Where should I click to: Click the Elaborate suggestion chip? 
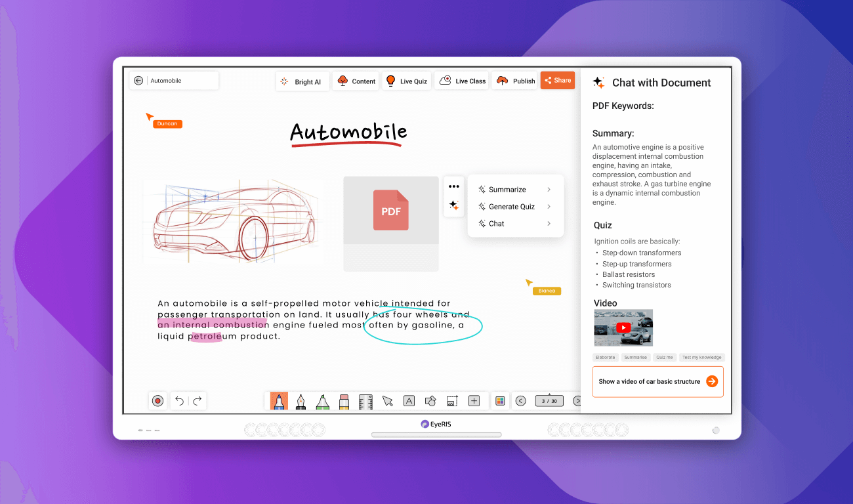point(605,358)
